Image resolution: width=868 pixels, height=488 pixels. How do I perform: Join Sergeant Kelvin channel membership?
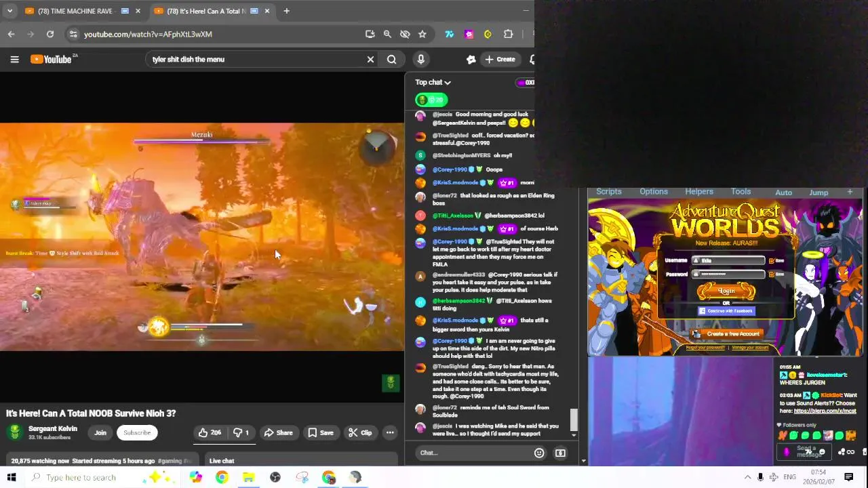coord(100,432)
